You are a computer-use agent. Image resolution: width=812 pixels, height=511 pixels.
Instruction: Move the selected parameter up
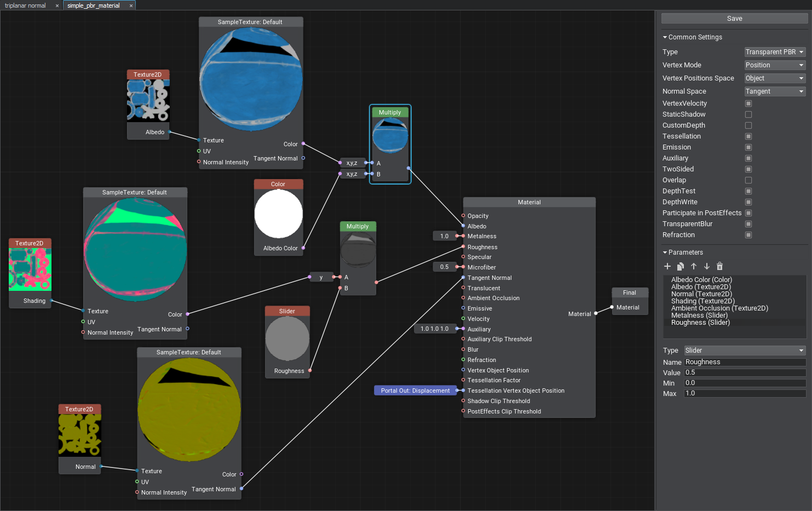pos(694,266)
